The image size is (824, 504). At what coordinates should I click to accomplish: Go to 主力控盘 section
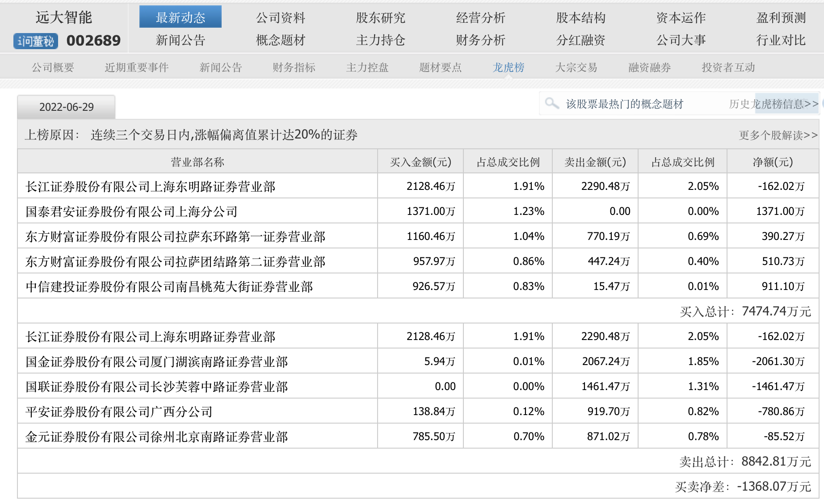coord(367,67)
